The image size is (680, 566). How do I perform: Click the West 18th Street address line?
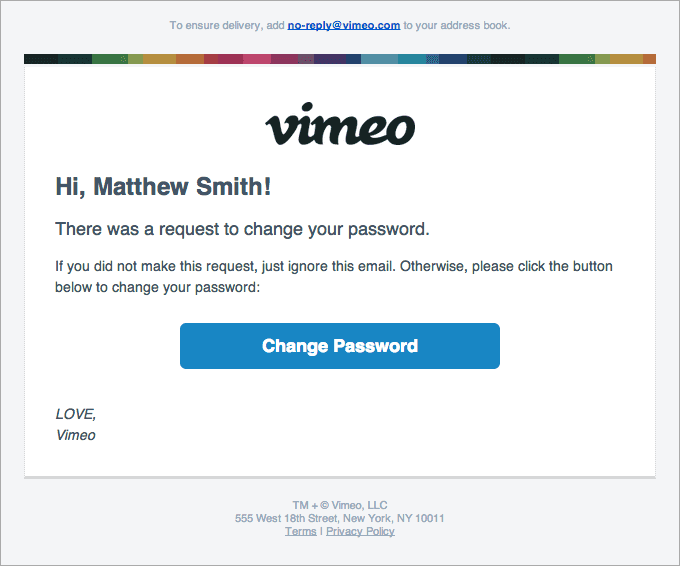[x=340, y=519]
